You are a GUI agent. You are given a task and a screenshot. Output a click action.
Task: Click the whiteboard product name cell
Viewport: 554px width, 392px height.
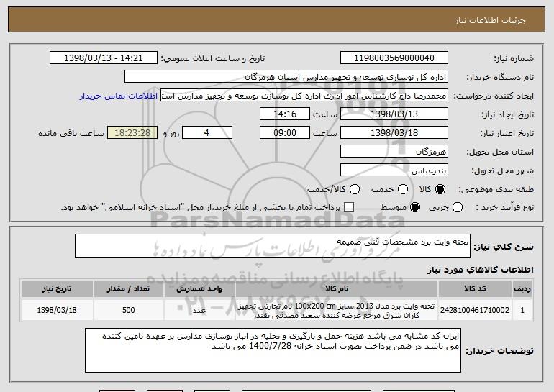tap(337, 310)
